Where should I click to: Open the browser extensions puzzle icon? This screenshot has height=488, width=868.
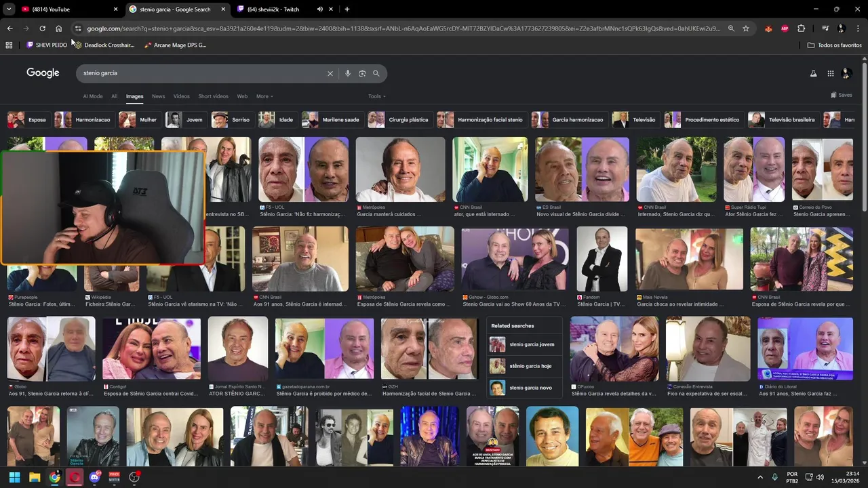click(x=801, y=28)
